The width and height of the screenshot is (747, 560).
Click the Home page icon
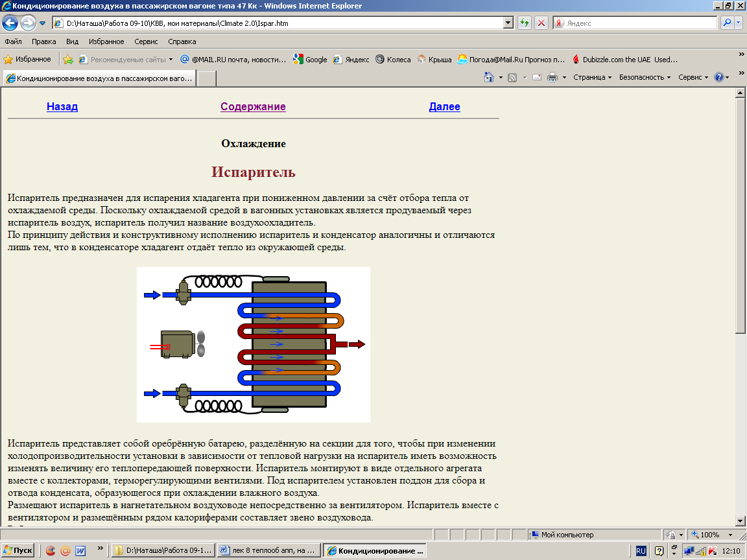[489, 77]
